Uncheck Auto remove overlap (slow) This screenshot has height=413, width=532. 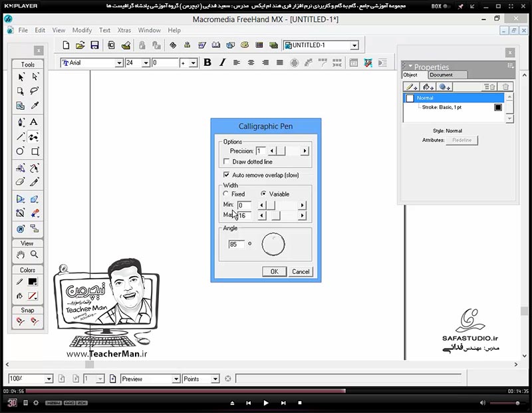226,175
